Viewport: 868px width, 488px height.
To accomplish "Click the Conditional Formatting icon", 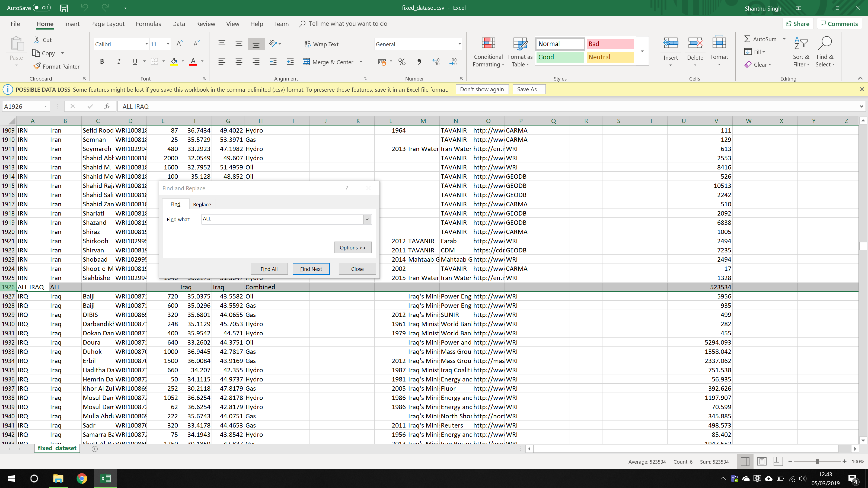I will [488, 44].
